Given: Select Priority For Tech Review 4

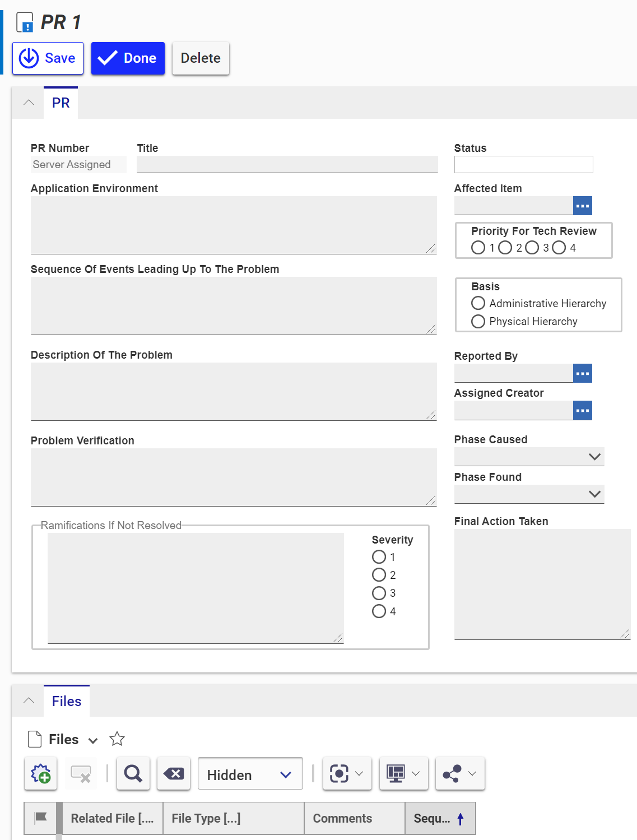Looking at the screenshot, I should [559, 248].
